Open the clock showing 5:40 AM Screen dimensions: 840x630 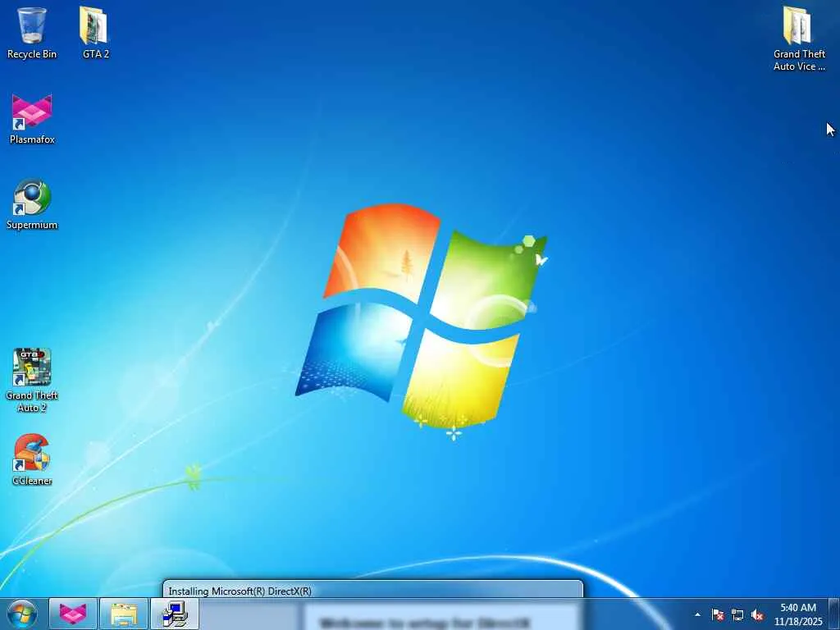coord(798,614)
